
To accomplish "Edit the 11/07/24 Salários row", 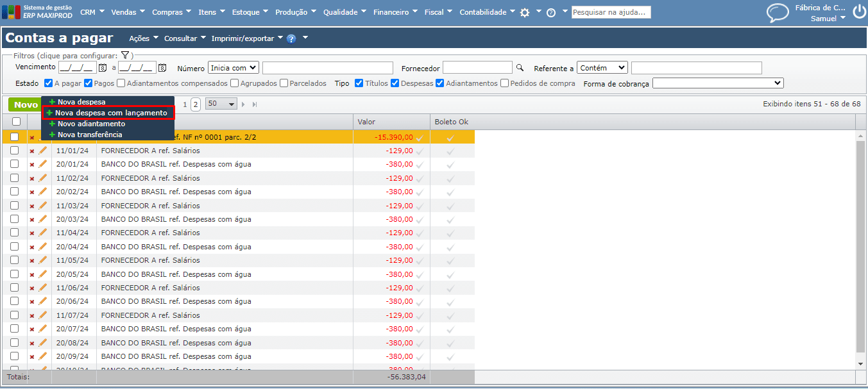I will coord(43,315).
